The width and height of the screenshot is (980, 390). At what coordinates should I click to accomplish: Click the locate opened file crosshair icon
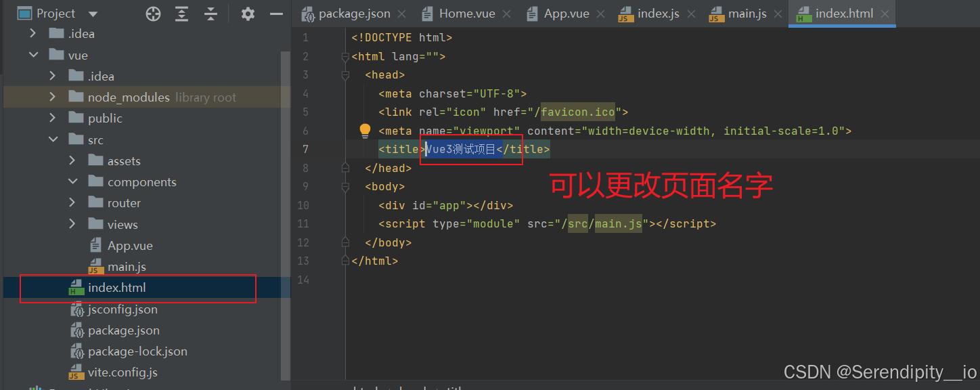point(154,14)
